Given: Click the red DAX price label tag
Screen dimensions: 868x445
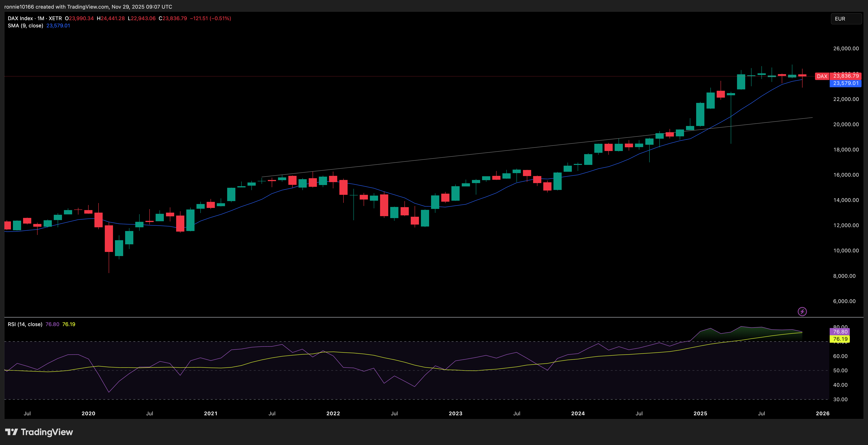Looking at the screenshot, I should pyautogui.click(x=822, y=76).
